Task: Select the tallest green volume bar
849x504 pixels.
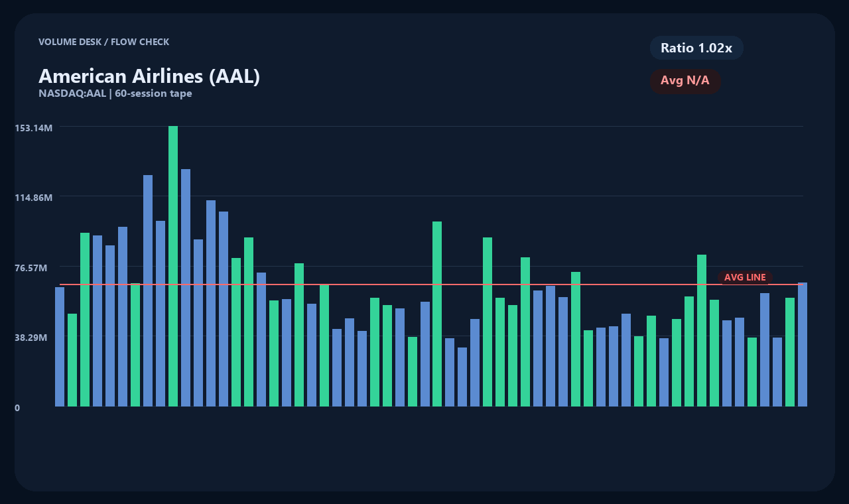Action: click(x=173, y=266)
